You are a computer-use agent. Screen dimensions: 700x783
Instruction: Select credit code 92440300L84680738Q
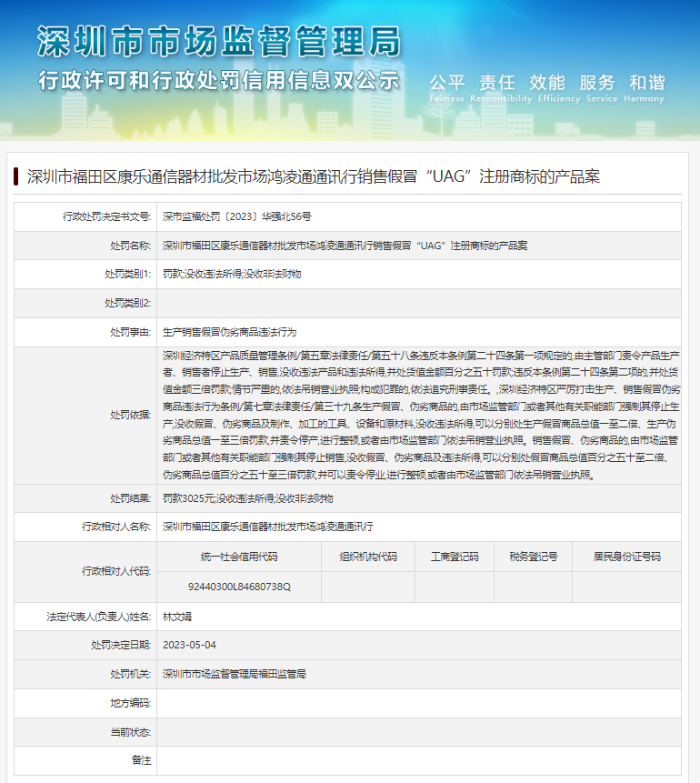[239, 587]
